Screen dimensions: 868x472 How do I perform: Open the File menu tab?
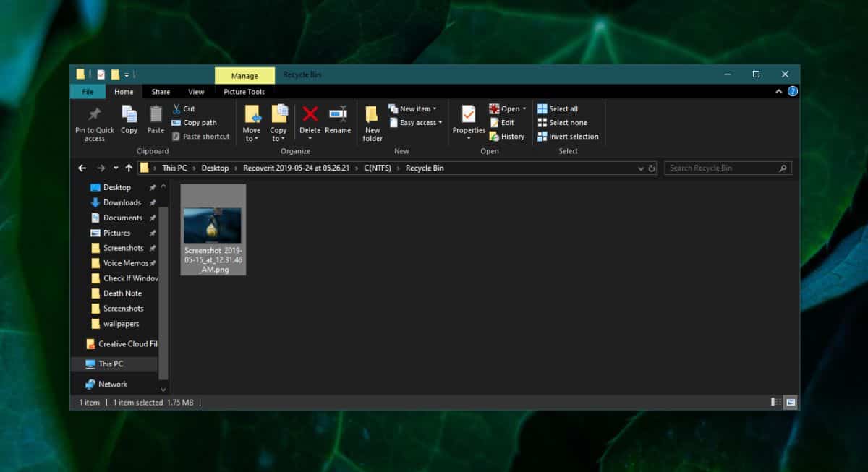(x=88, y=92)
